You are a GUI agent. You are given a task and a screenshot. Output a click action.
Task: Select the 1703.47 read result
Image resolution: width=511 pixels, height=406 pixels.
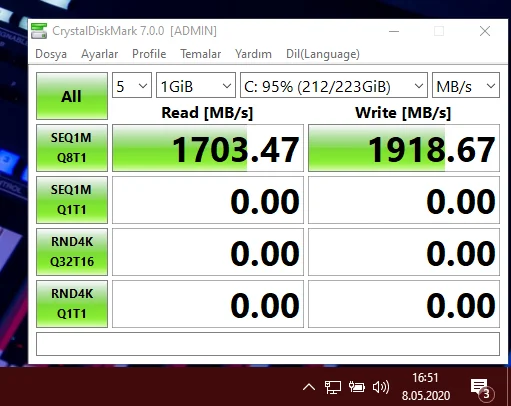[x=208, y=148]
